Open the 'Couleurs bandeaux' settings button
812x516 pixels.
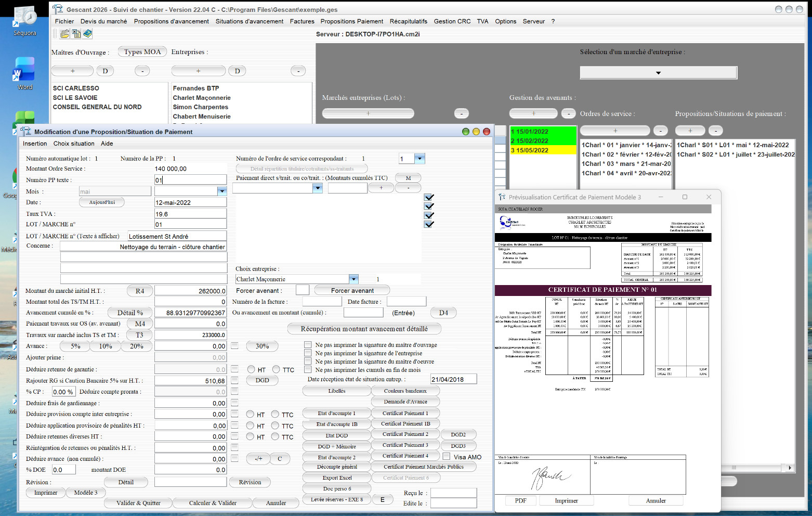pos(405,391)
